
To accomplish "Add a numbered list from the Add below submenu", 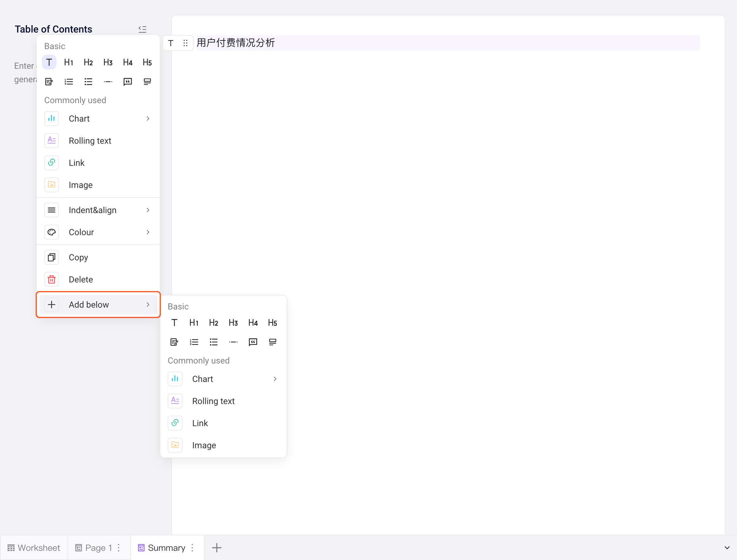I will (x=194, y=342).
